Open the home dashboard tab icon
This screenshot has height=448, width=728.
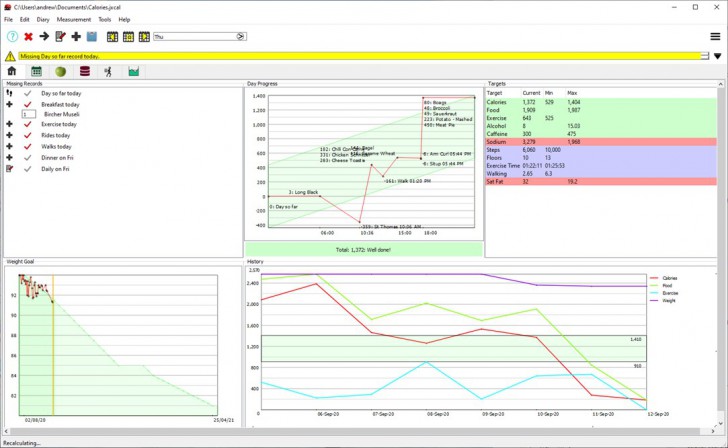point(12,72)
